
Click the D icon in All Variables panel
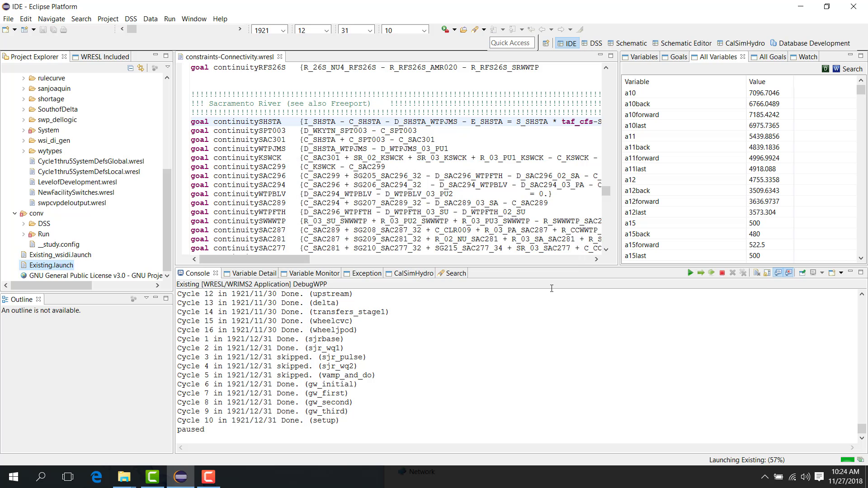tap(826, 69)
